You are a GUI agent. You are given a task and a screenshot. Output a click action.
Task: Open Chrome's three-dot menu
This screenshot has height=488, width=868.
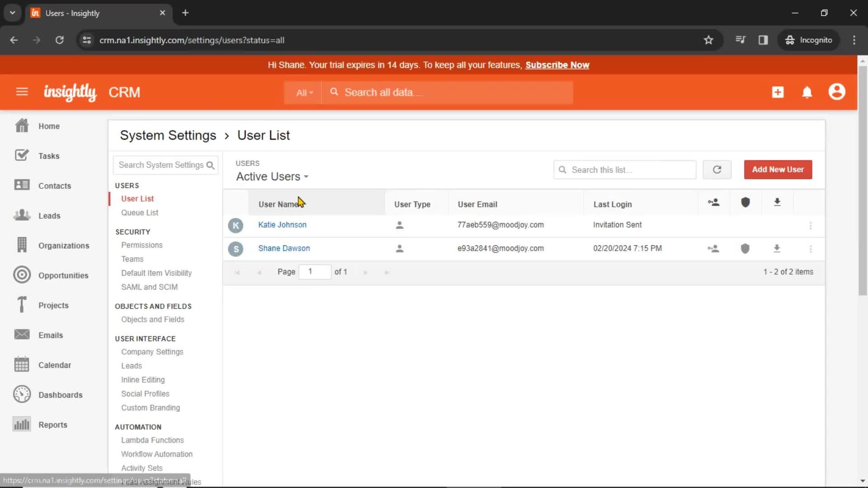click(854, 40)
